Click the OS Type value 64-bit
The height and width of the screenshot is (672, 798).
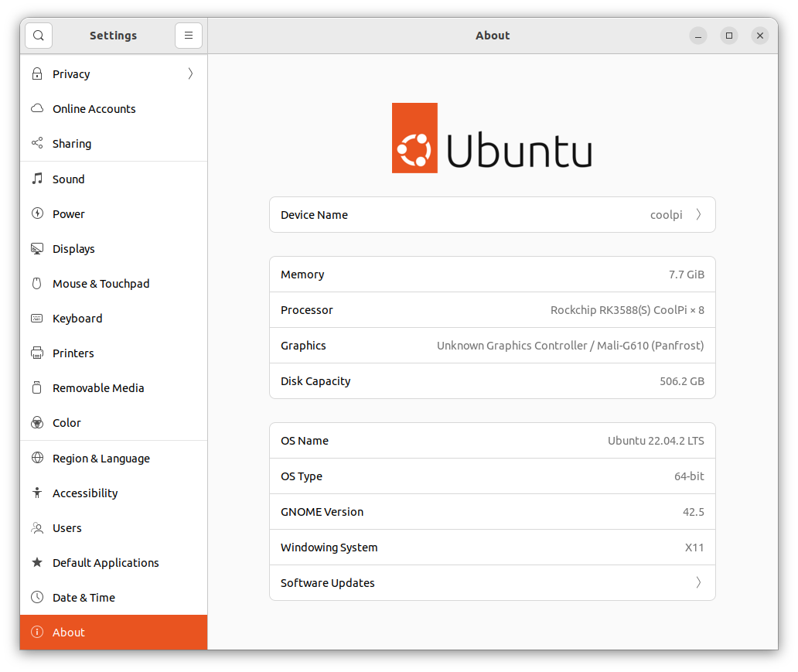click(x=689, y=476)
